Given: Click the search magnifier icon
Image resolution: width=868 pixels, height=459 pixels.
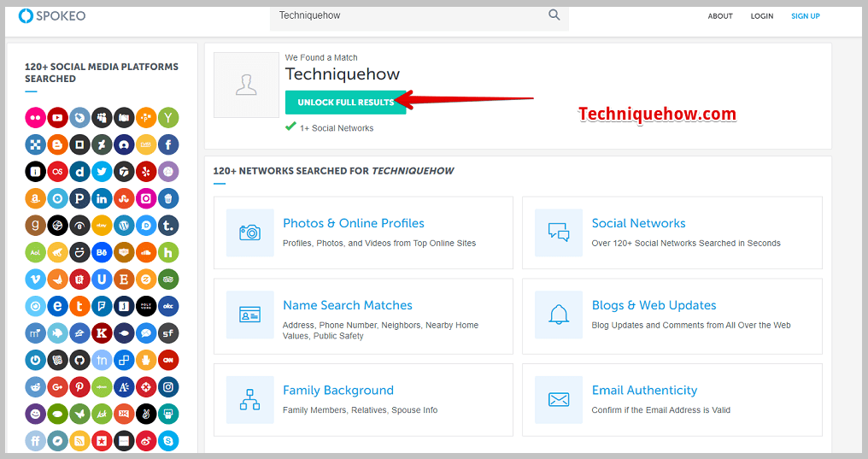Looking at the screenshot, I should pos(554,15).
